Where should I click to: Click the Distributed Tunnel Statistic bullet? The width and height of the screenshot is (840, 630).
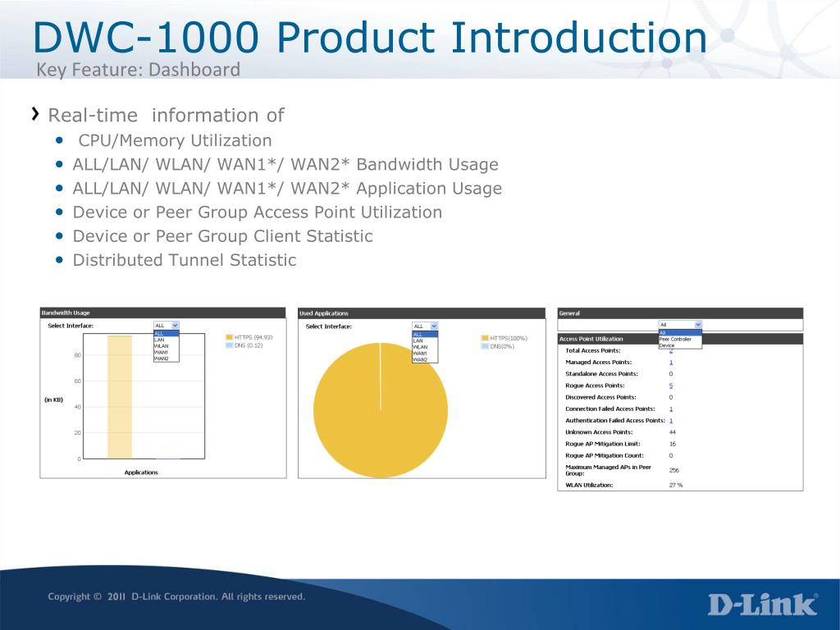coord(185,260)
